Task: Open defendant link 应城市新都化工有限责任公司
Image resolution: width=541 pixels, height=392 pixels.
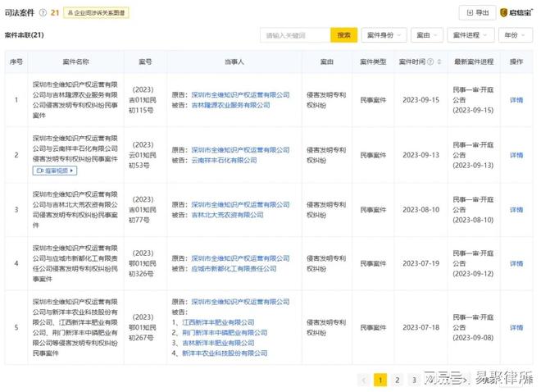Action: pyautogui.click(x=234, y=269)
